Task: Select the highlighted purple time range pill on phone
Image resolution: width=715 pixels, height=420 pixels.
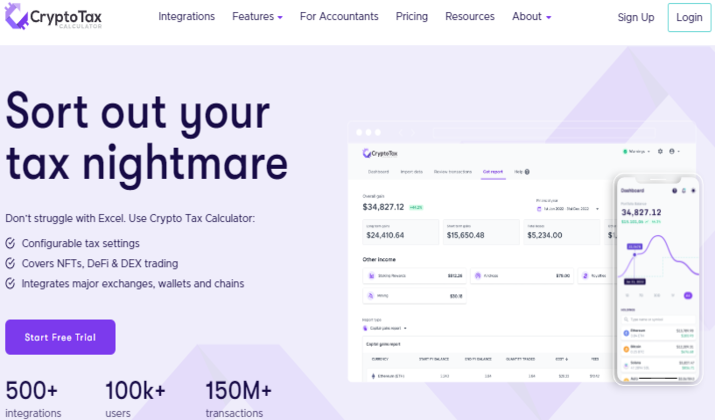Action: point(688,296)
